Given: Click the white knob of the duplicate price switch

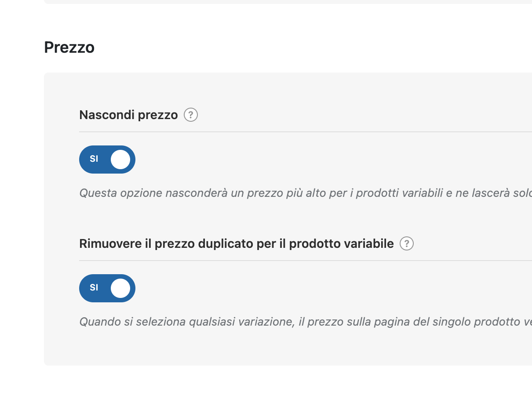Looking at the screenshot, I should (120, 288).
